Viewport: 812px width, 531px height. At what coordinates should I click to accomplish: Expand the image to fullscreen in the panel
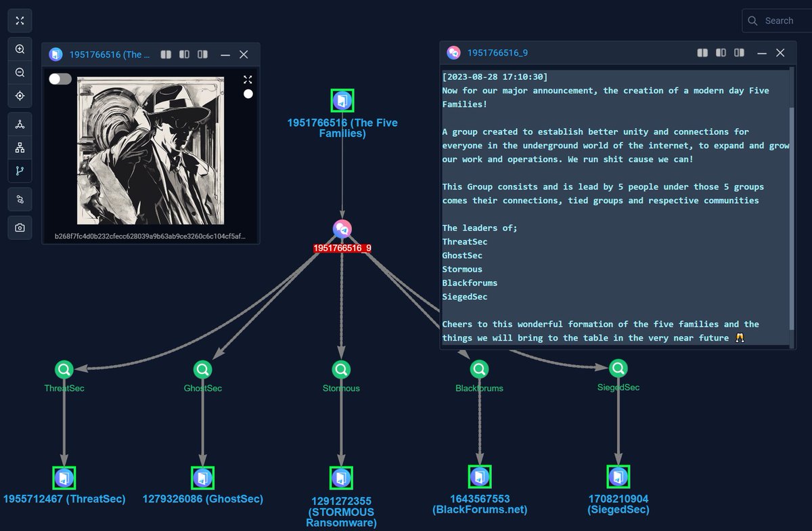pos(248,79)
